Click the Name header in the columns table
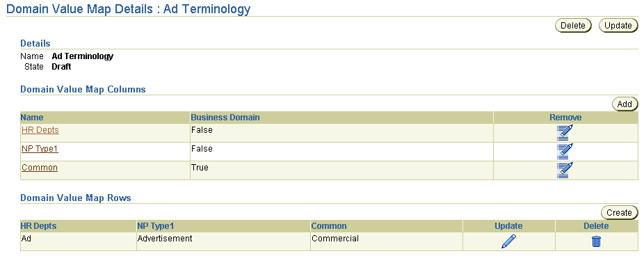This screenshot has width=644, height=256. click(x=32, y=117)
